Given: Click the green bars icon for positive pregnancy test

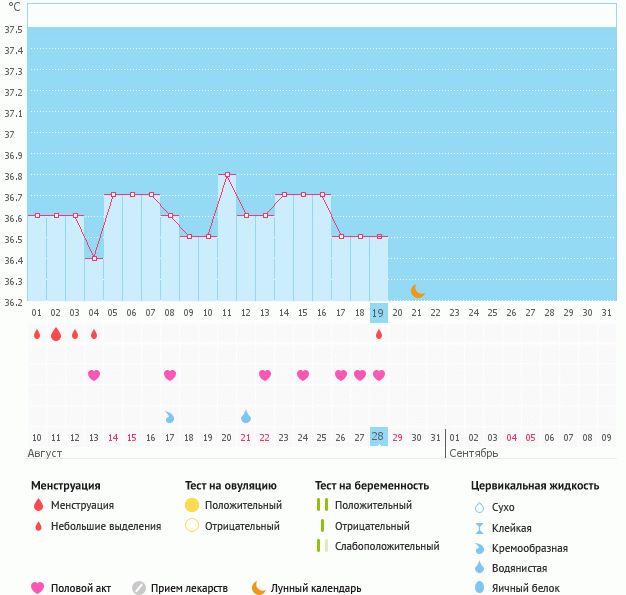Looking at the screenshot, I should [x=322, y=505].
